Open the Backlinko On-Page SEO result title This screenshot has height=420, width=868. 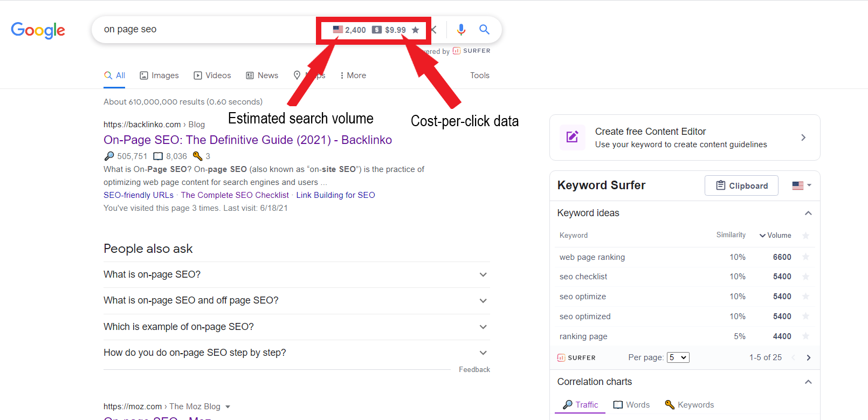(x=247, y=140)
